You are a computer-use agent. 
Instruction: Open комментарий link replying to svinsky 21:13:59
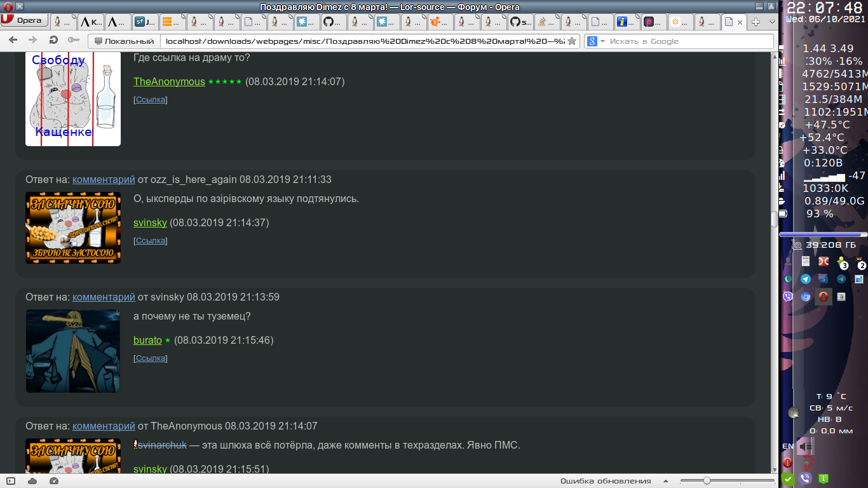point(104,297)
